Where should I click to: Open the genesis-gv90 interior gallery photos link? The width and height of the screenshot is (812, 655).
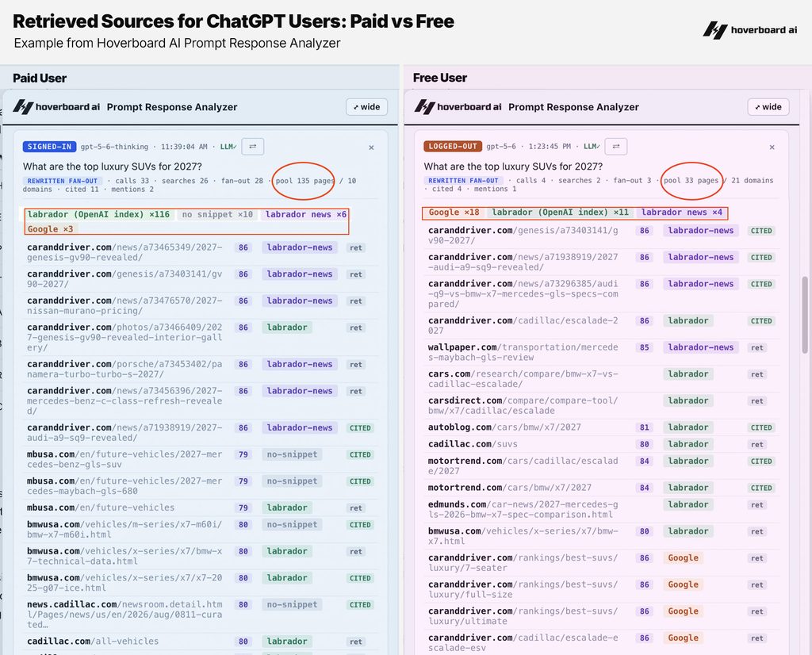tap(124, 338)
